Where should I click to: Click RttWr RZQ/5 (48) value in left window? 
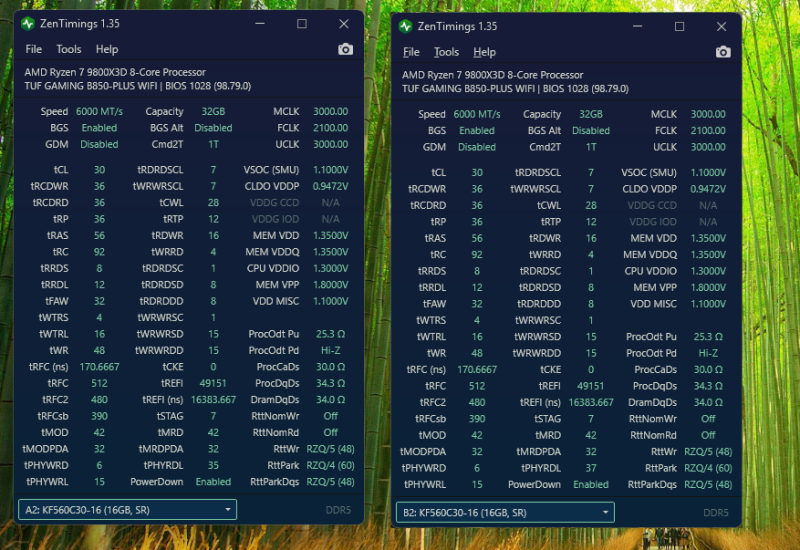coord(331,449)
